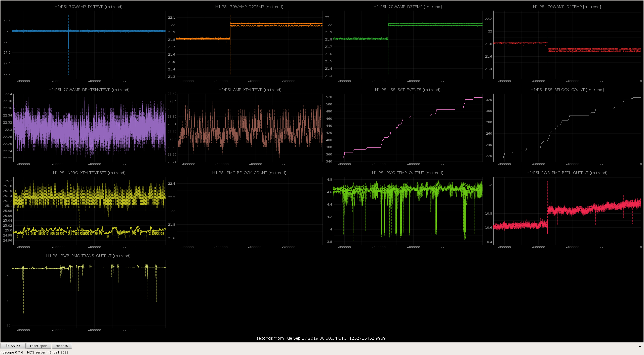This screenshot has height=355, width=644.
Task: Click the green D3TEMP trace plot area
Action: pos(408,45)
